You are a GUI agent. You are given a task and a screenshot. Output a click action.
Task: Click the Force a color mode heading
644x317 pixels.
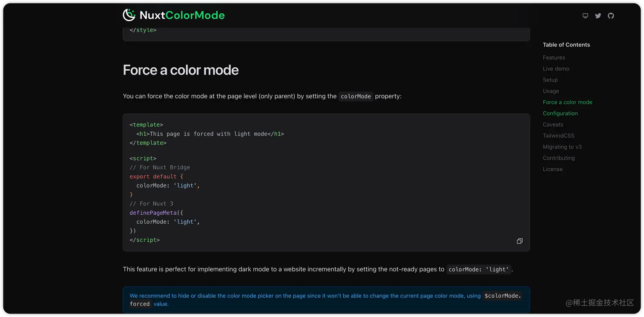[181, 70]
